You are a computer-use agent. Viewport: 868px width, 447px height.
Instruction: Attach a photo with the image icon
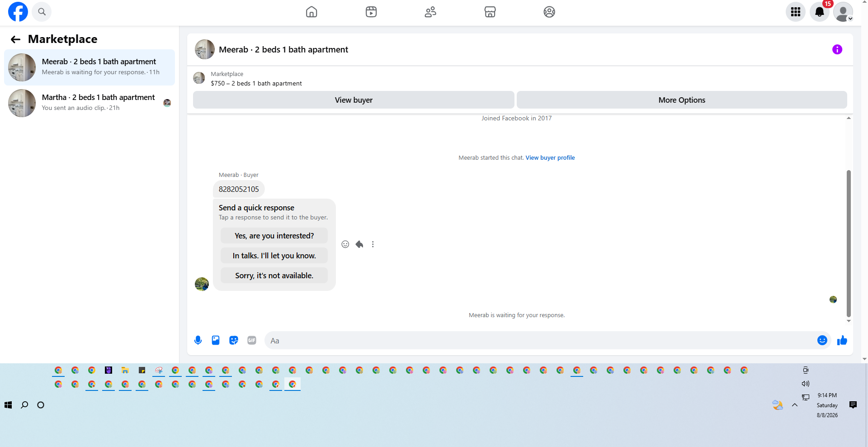click(216, 340)
